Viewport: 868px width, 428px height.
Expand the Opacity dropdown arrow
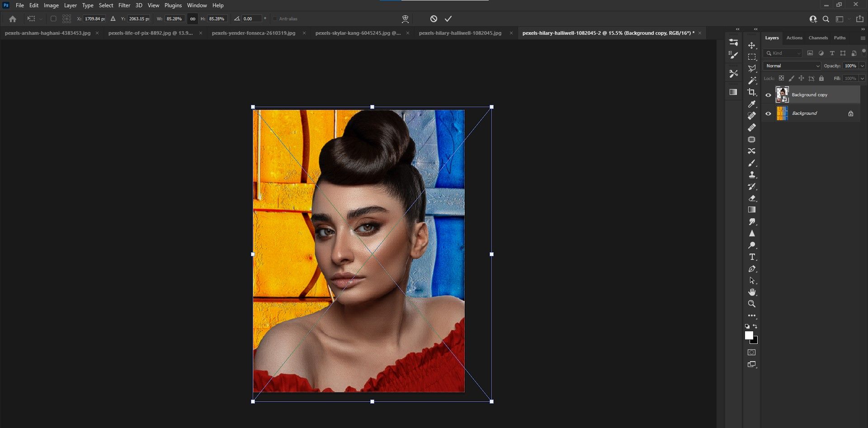coord(862,66)
